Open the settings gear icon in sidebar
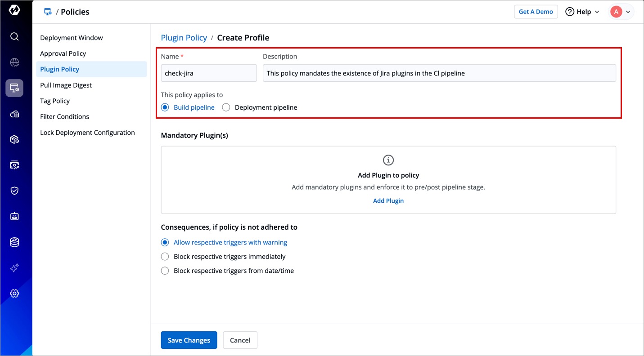 coord(14,294)
